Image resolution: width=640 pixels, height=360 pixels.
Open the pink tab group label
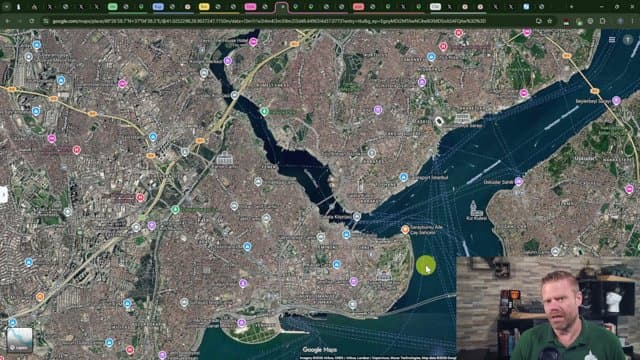click(250, 7)
